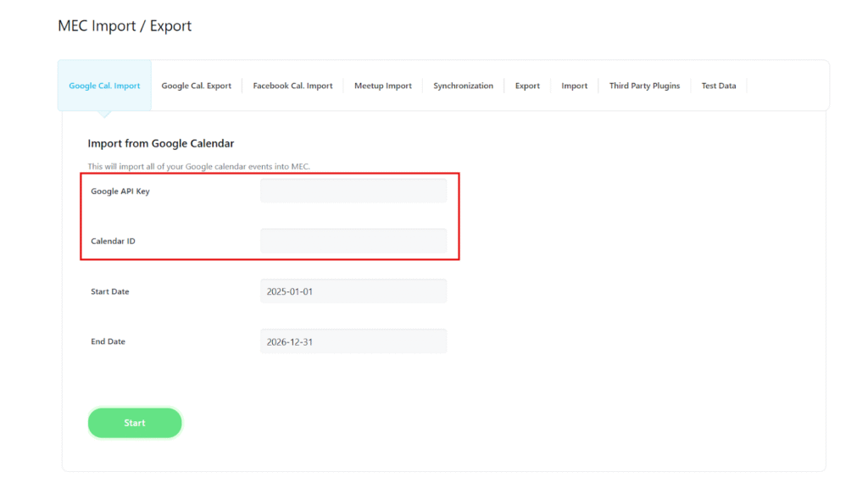Switch to the Test Data tab
The width and height of the screenshot is (868, 494).
pyautogui.click(x=718, y=85)
